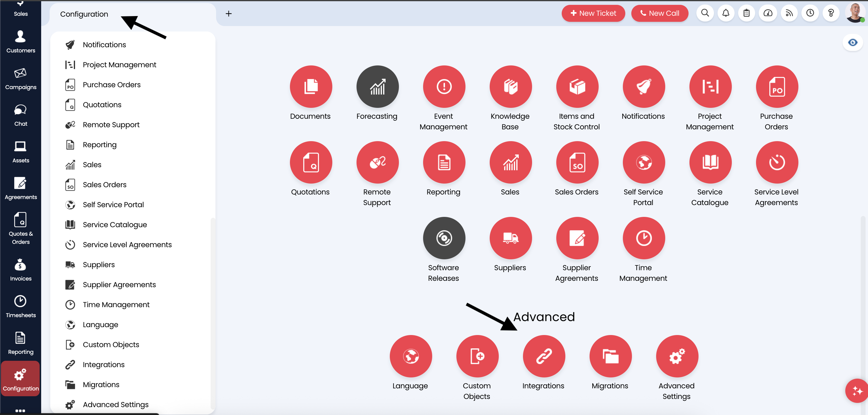Open a new tab with the plus button
Image resolution: width=868 pixels, height=415 pixels.
(229, 14)
